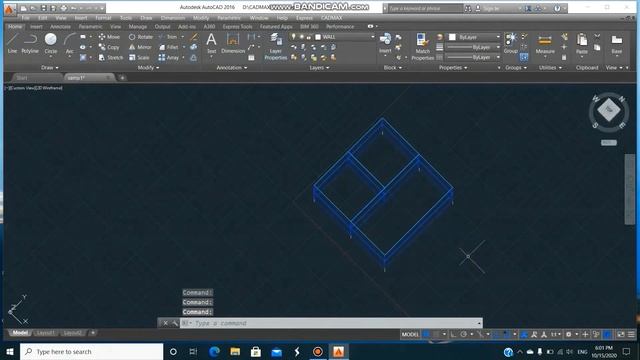The width and height of the screenshot is (640, 360).
Task: Activate the Move command
Action: (x=109, y=37)
